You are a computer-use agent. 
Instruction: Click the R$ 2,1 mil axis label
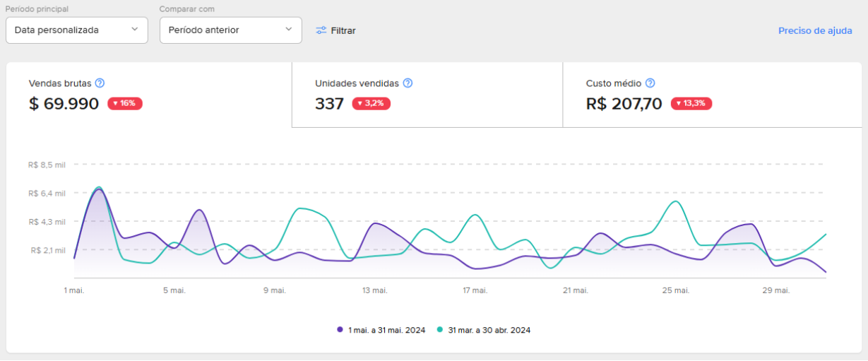tap(48, 250)
